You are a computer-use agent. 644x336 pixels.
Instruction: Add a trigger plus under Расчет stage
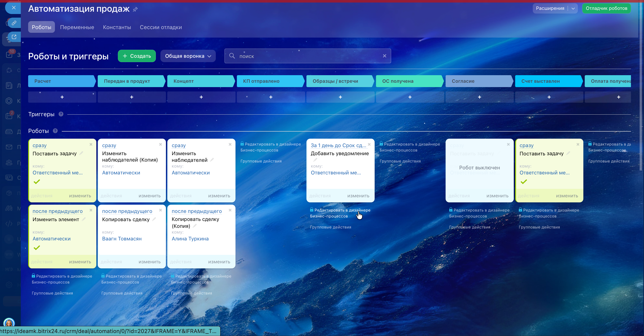pos(62,97)
